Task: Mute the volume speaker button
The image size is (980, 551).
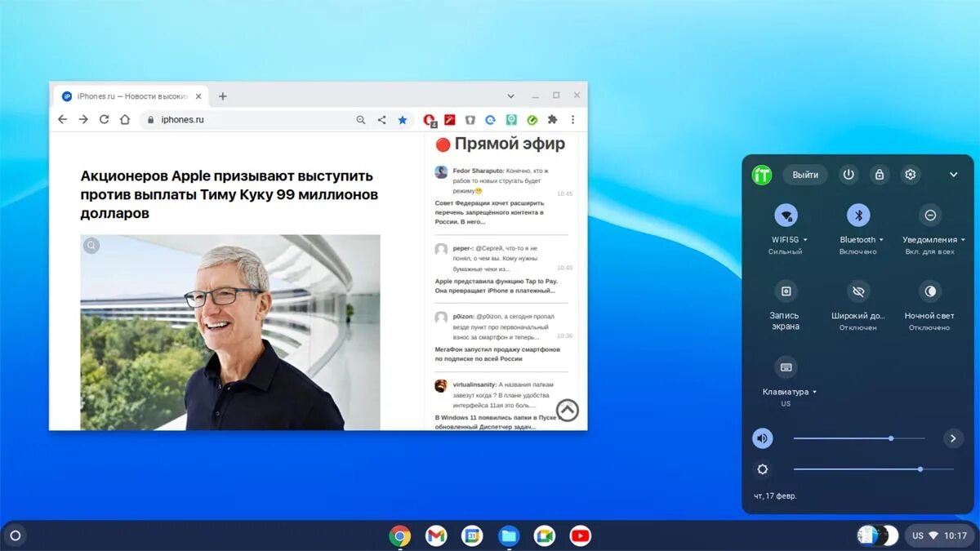Action: pos(762,438)
